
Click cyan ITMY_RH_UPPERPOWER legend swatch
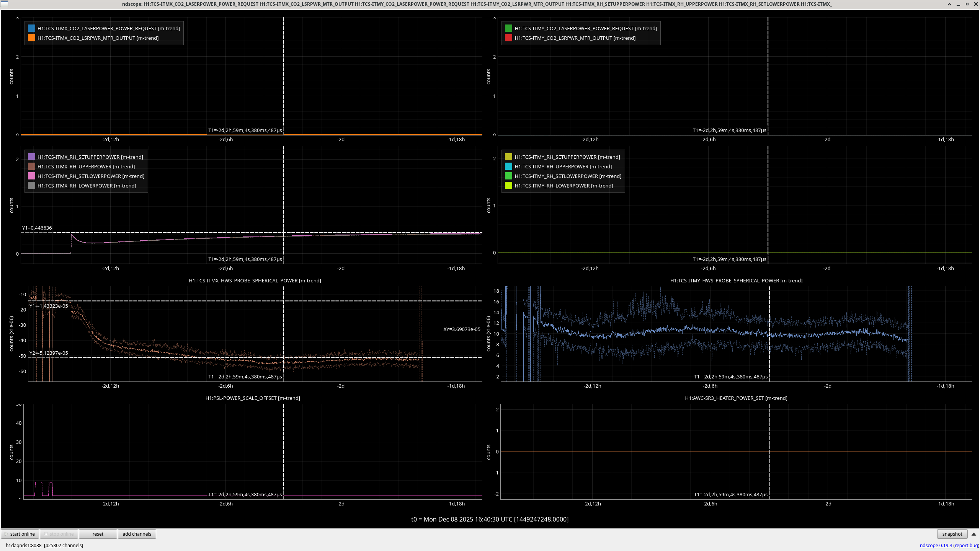tap(508, 166)
